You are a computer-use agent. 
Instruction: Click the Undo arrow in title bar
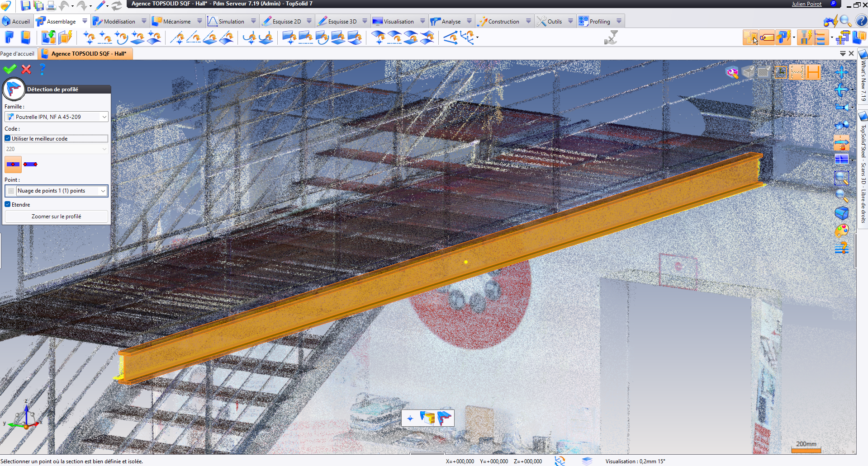pos(65,5)
